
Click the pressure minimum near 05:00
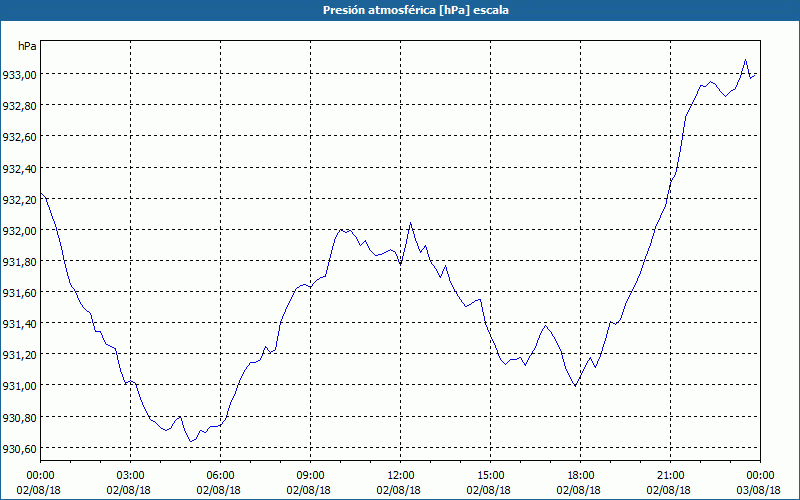click(x=191, y=441)
